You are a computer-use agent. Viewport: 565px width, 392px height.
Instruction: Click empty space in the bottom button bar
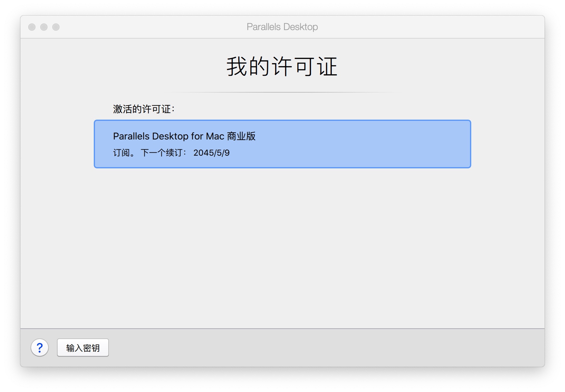coord(331,348)
